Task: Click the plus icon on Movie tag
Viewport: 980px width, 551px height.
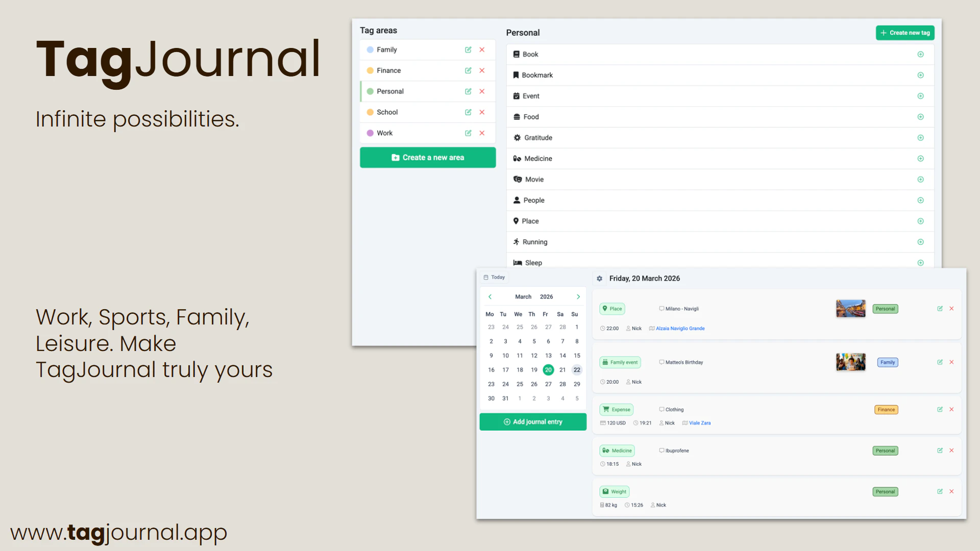Action: pos(920,180)
